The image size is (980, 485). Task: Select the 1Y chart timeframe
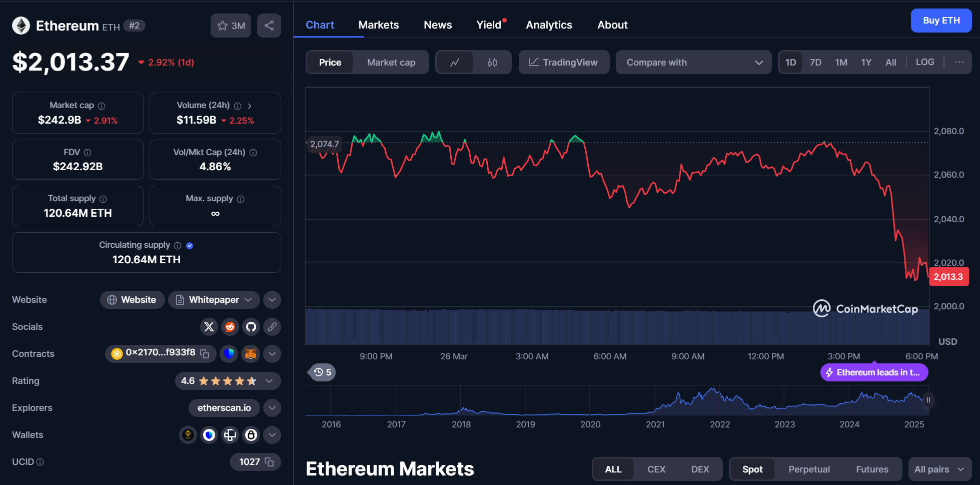pyautogui.click(x=866, y=62)
